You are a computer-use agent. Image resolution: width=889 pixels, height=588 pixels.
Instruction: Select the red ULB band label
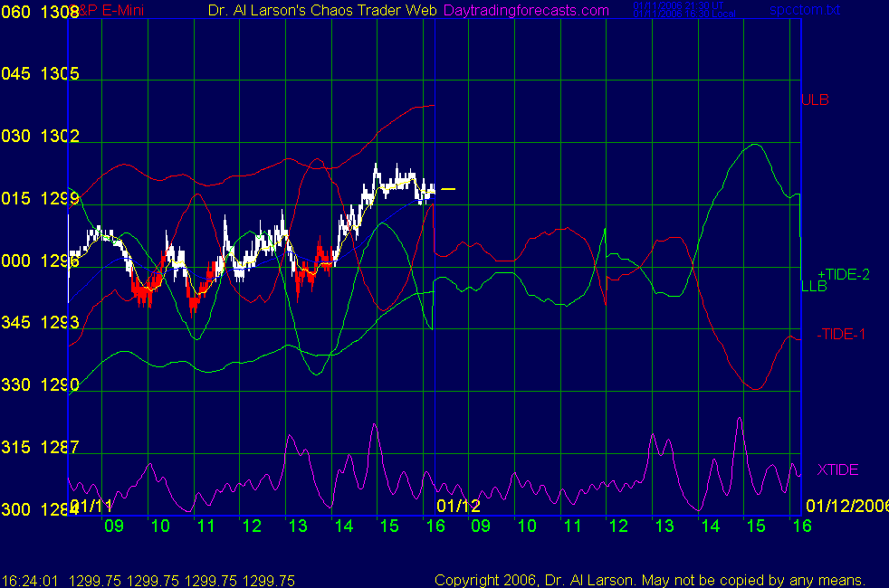coord(815,100)
